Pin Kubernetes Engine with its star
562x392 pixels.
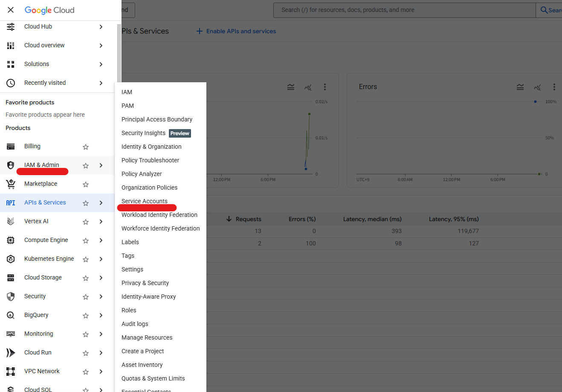tap(86, 259)
